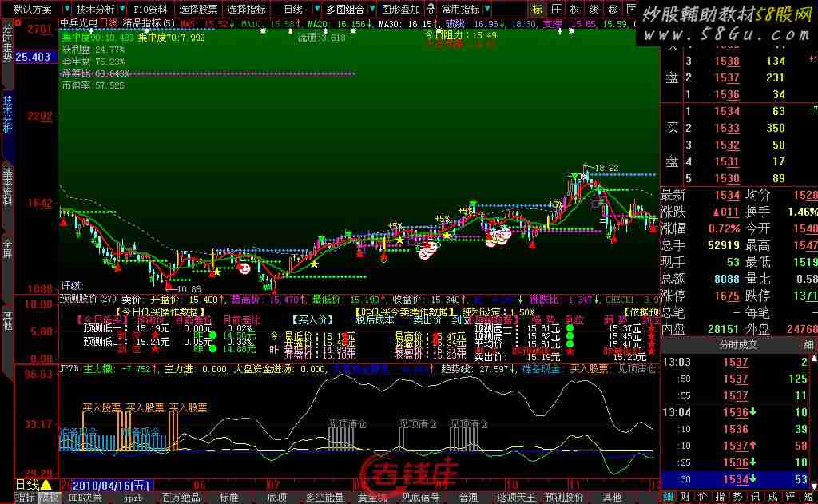The height and width of the screenshot is (504, 818).
Task: Select the 指标 bottom tab
Action: (x=25, y=498)
